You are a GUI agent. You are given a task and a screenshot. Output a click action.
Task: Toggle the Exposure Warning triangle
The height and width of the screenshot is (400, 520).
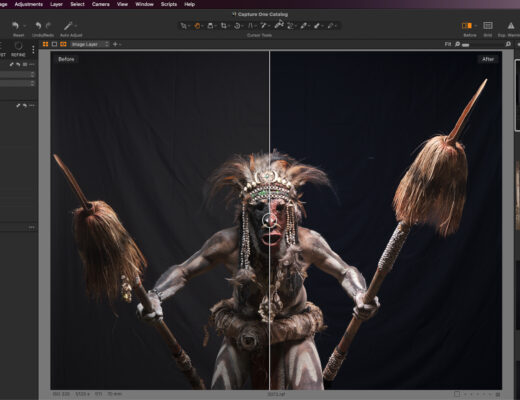(511, 26)
